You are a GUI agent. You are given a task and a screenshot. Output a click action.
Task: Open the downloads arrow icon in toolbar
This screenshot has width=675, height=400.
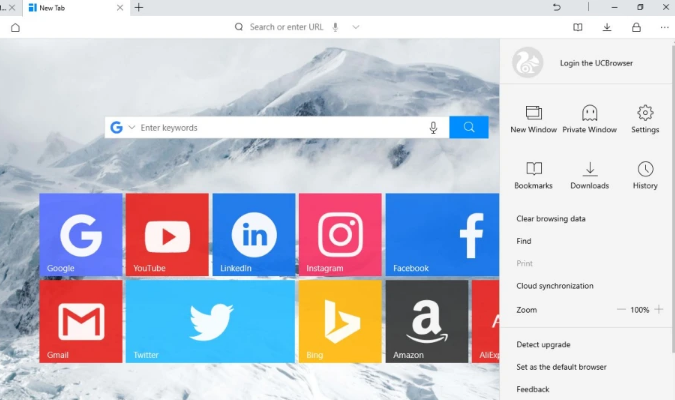tap(607, 28)
